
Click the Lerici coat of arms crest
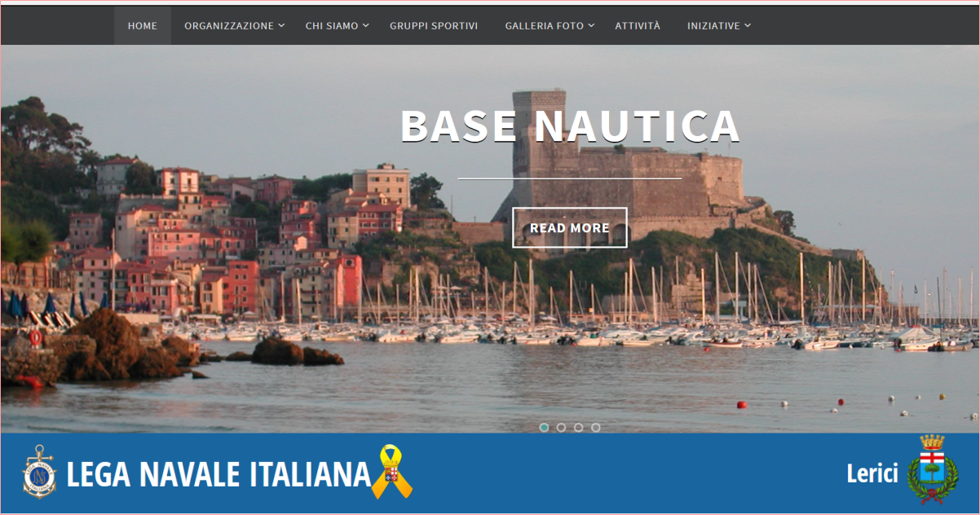coord(933,470)
